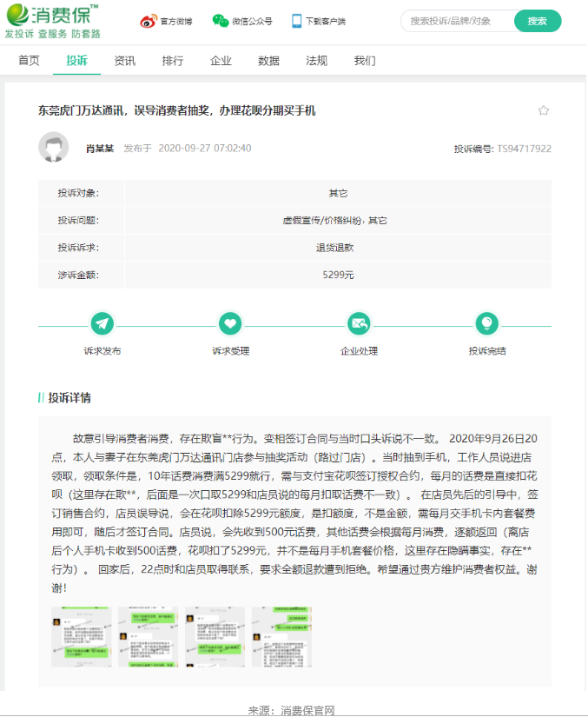The height and width of the screenshot is (717, 588).
Task: Click the 来源：消费保官网 caption
Action: point(292,710)
